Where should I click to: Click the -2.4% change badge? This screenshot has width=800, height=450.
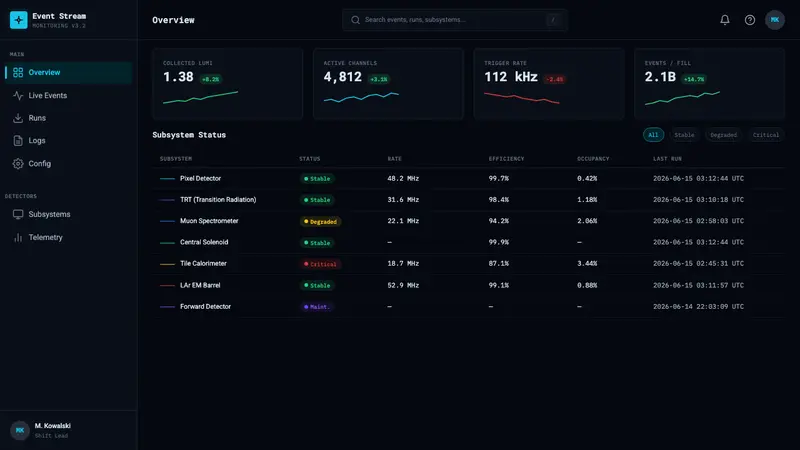click(x=555, y=79)
